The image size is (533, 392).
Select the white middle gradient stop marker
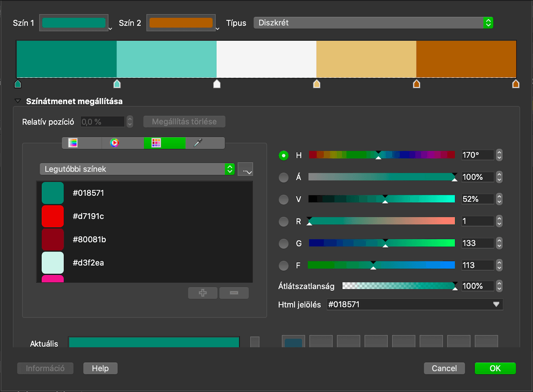click(x=217, y=84)
